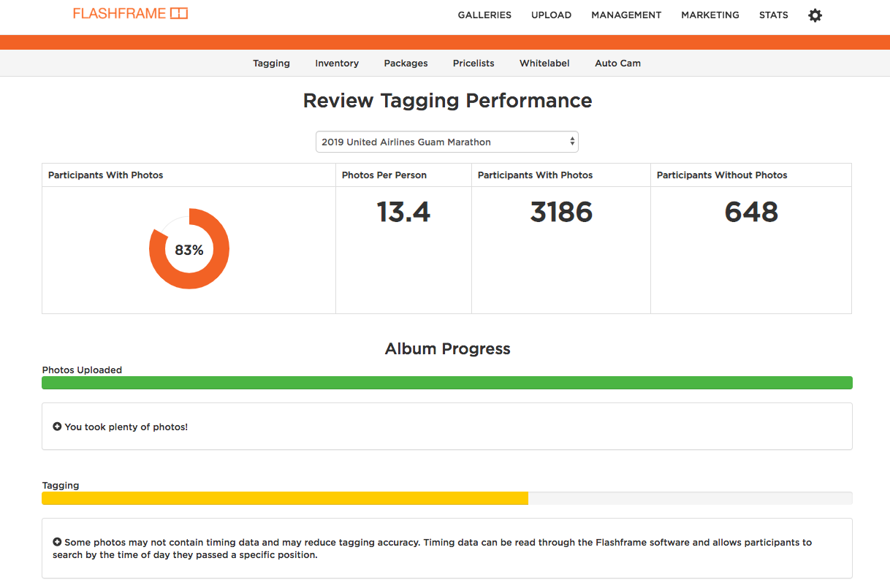Viewport: 890px width, 588px height.
Task: Click the green Photos Uploaded progress bar
Action: tap(446, 383)
